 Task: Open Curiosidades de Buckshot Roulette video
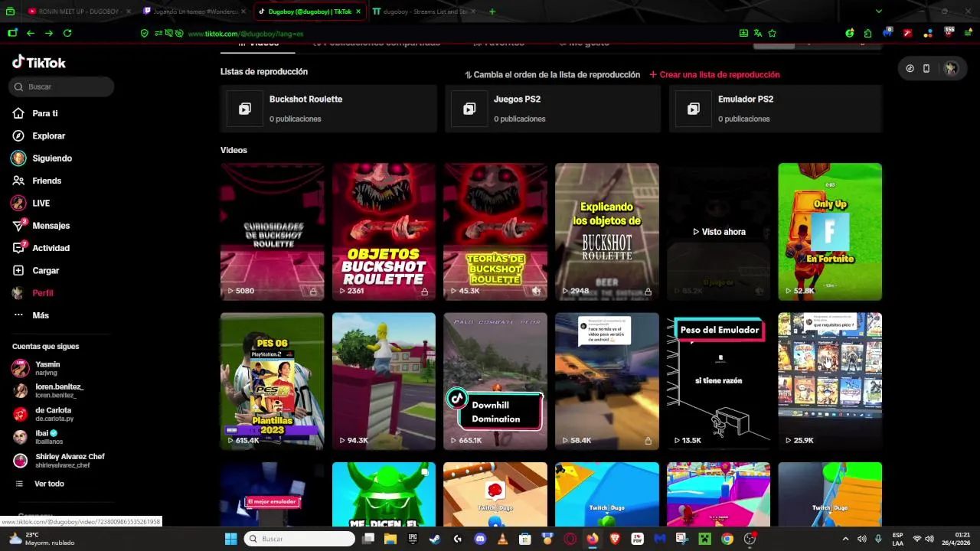coord(272,231)
